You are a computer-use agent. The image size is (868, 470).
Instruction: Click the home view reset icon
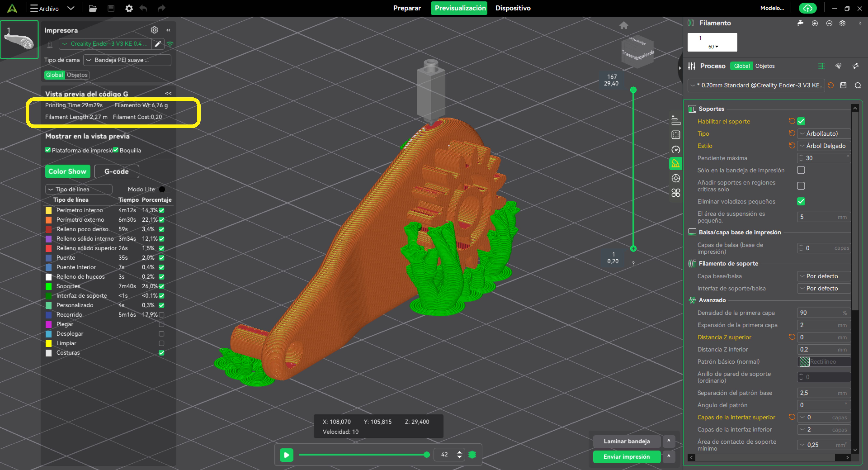(x=623, y=25)
